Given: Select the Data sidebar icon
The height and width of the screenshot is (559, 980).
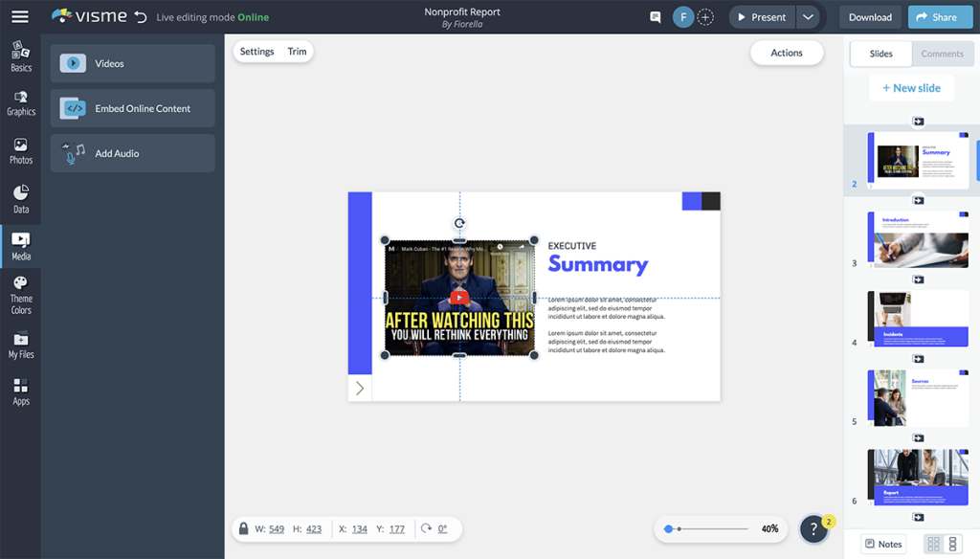Looking at the screenshot, I should (20, 199).
